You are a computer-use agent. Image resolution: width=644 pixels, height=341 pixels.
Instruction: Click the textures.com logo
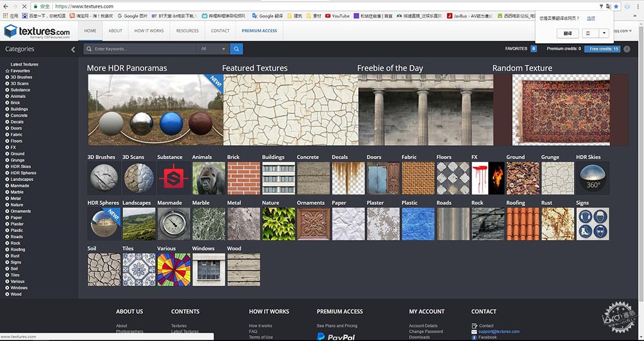point(37,31)
